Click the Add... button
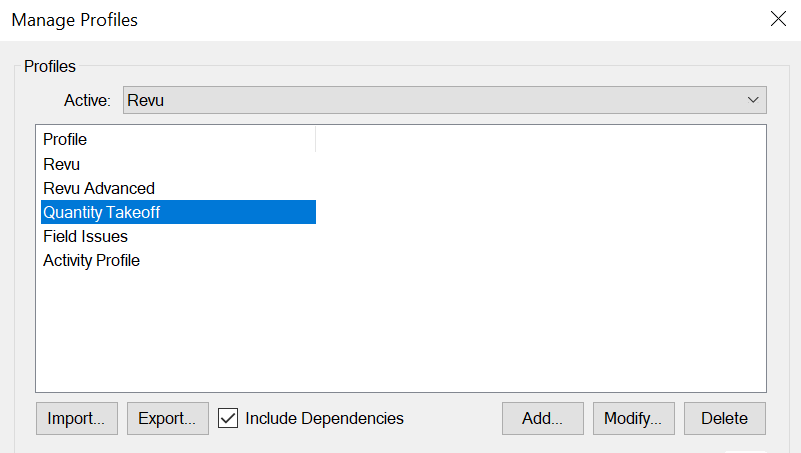The width and height of the screenshot is (801, 453). (x=543, y=418)
